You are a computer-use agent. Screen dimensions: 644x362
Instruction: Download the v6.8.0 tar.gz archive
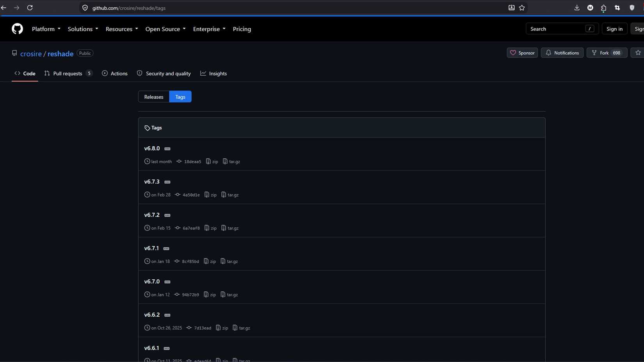[231, 161]
